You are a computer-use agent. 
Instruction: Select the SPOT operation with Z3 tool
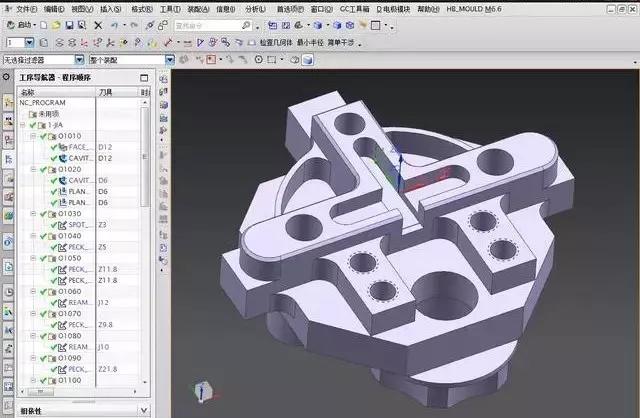(x=77, y=225)
